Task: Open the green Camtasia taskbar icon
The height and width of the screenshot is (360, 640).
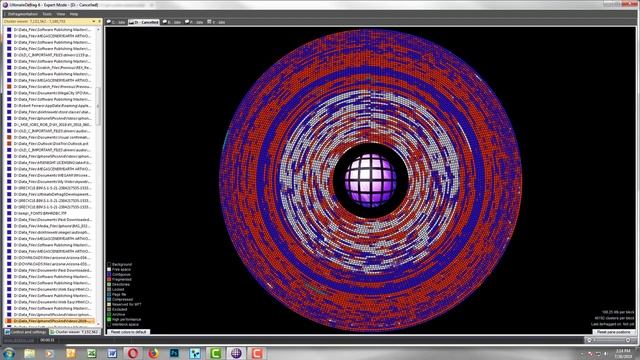Action: (x=216, y=353)
